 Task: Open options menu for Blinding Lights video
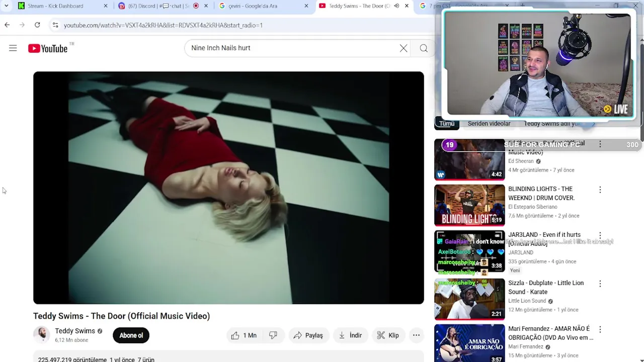tap(600, 190)
